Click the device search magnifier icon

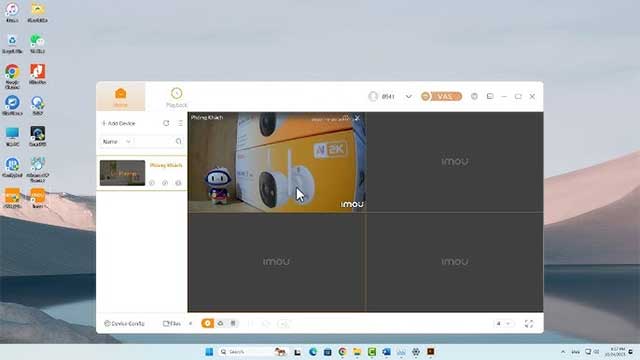coord(178,141)
